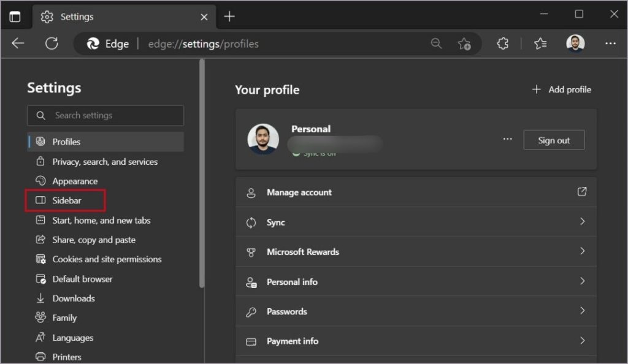This screenshot has height=364, width=628.
Task: Click the search magnifier in Search settings
Action: click(x=40, y=116)
